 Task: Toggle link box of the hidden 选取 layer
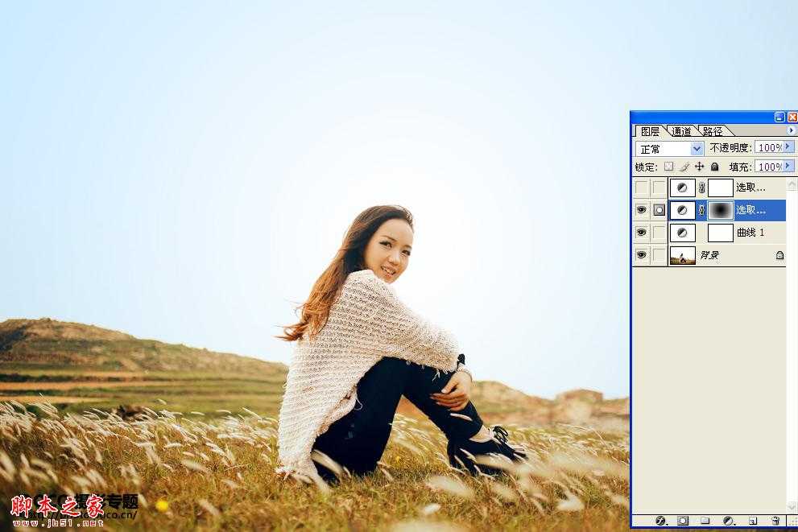pos(659,188)
